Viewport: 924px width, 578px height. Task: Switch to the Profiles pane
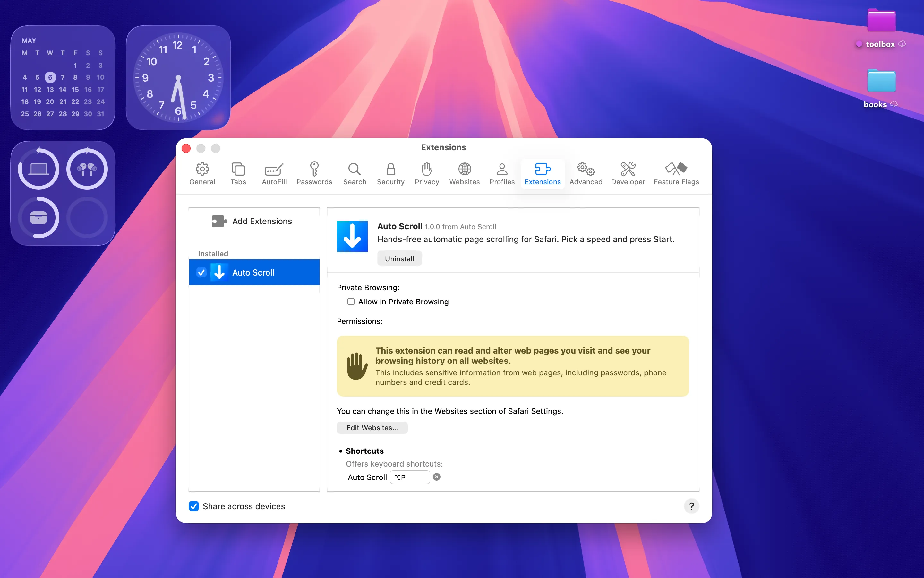(502, 173)
